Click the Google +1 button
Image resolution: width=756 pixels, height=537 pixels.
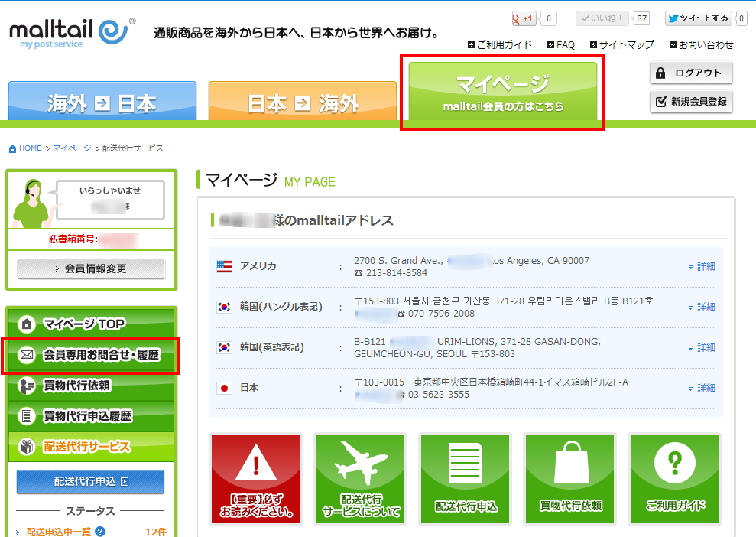point(524,19)
